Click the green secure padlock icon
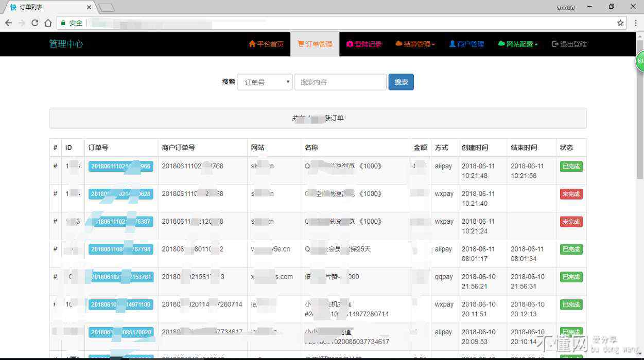Image resolution: width=644 pixels, height=360 pixels. pyautogui.click(x=63, y=23)
